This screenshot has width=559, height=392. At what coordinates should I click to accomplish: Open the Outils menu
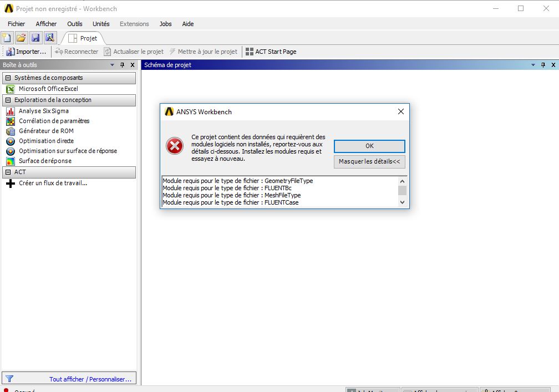coord(75,24)
